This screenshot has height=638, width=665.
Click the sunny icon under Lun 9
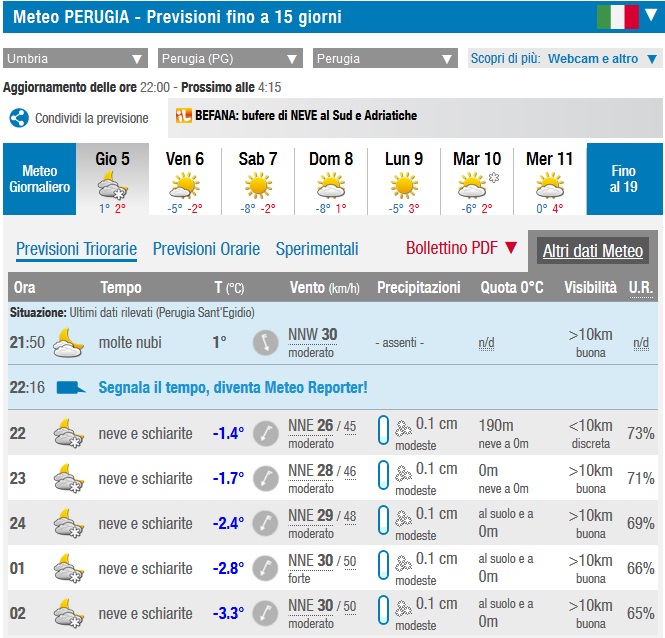click(x=404, y=185)
